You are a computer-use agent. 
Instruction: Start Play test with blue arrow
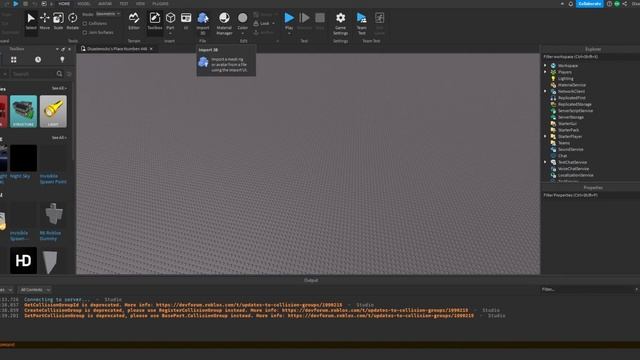(289, 19)
